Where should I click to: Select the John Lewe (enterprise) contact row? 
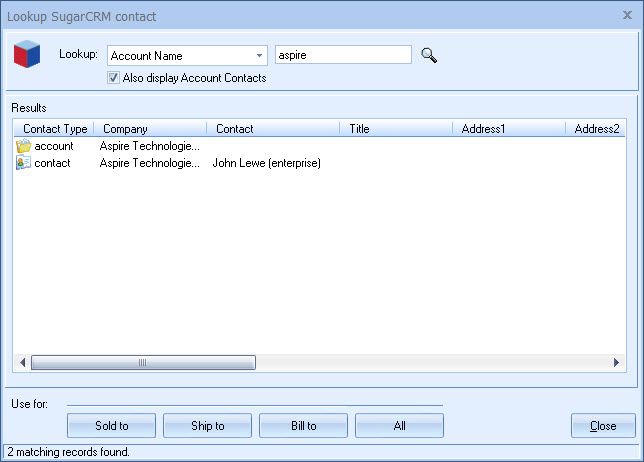265,163
